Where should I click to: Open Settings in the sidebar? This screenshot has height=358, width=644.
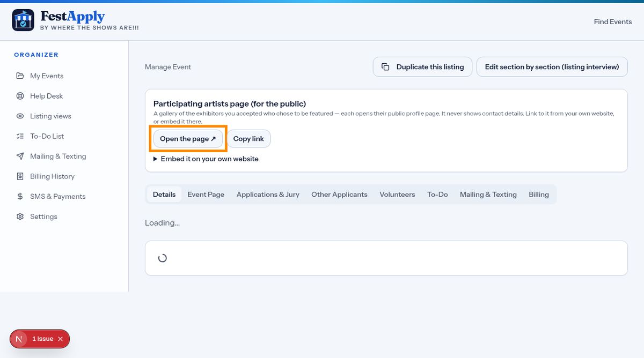(64, 217)
